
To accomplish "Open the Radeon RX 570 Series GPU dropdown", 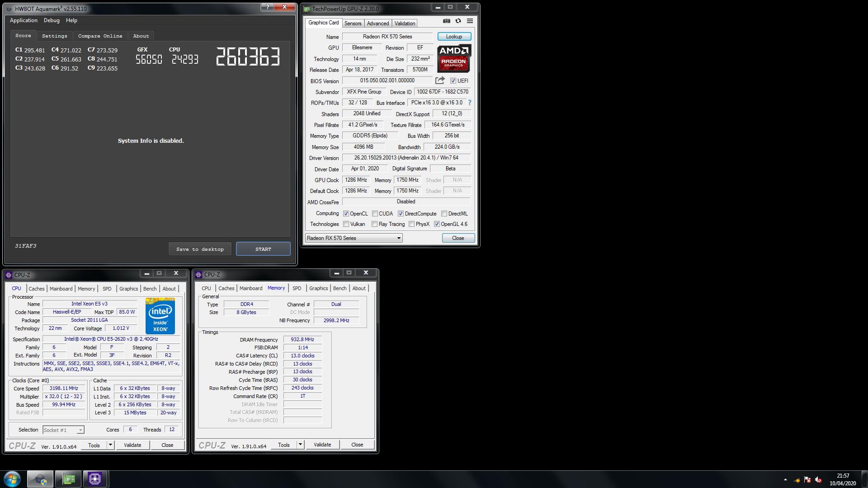I will 354,238.
